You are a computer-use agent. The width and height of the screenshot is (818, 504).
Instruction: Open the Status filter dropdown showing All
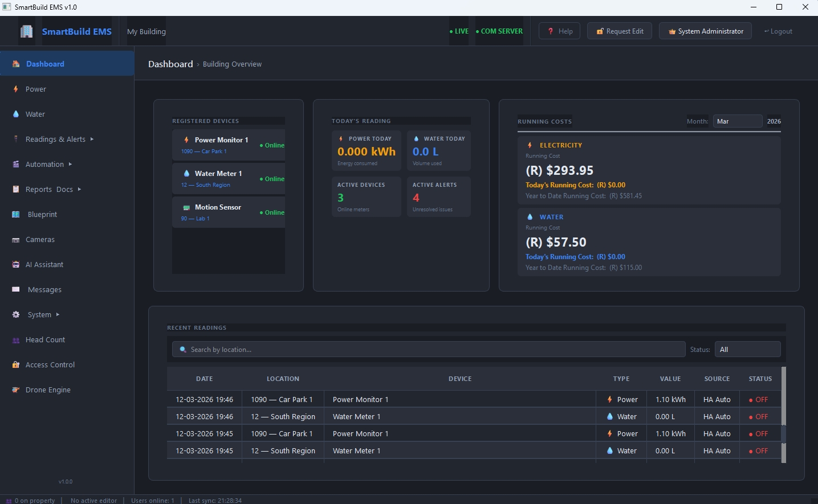[x=748, y=350]
